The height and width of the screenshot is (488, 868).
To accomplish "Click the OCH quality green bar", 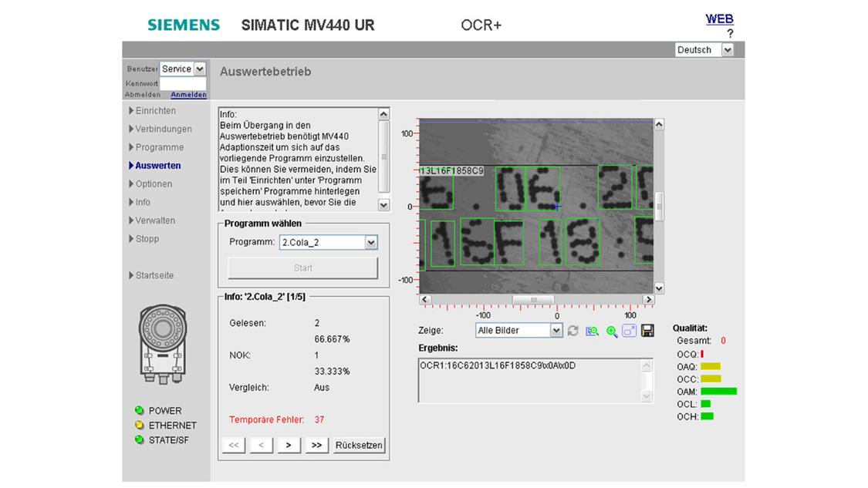I will pyautogui.click(x=707, y=416).
